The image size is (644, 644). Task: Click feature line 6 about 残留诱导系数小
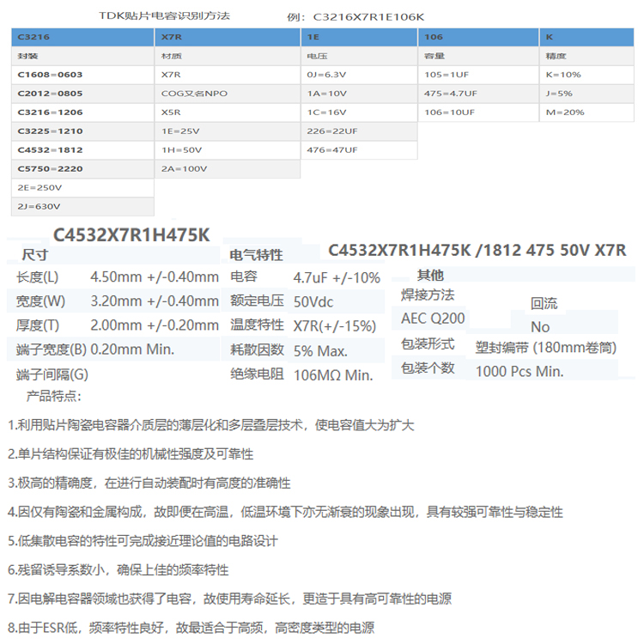118,570
